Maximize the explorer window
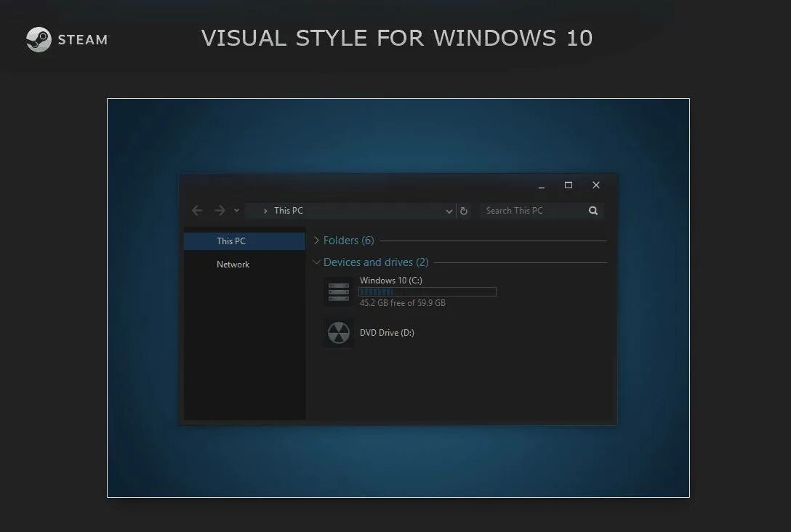This screenshot has width=791, height=532. coord(569,185)
